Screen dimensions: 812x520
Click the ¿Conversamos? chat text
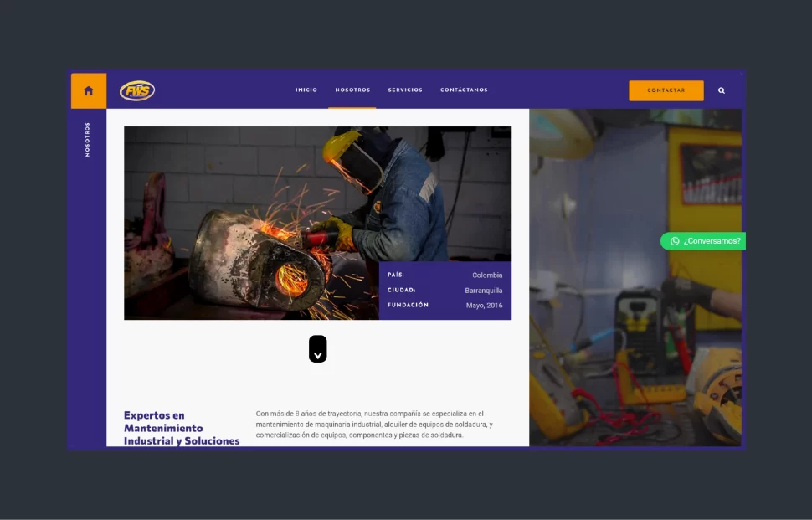(712, 241)
